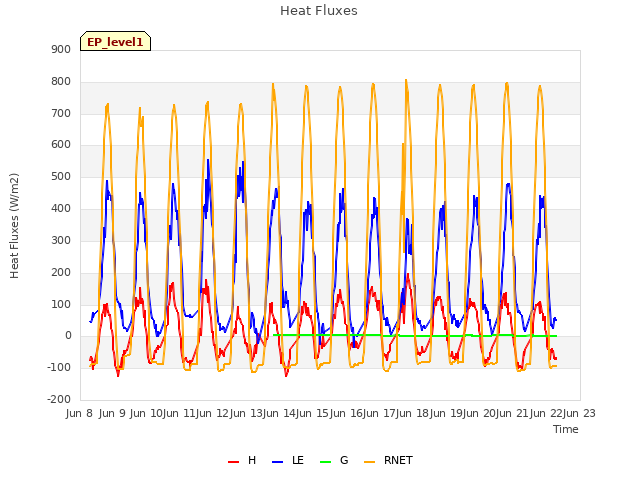Click the Jun 10 x-axis label
The height and width of the screenshot is (480, 640).
pyautogui.click(x=146, y=413)
